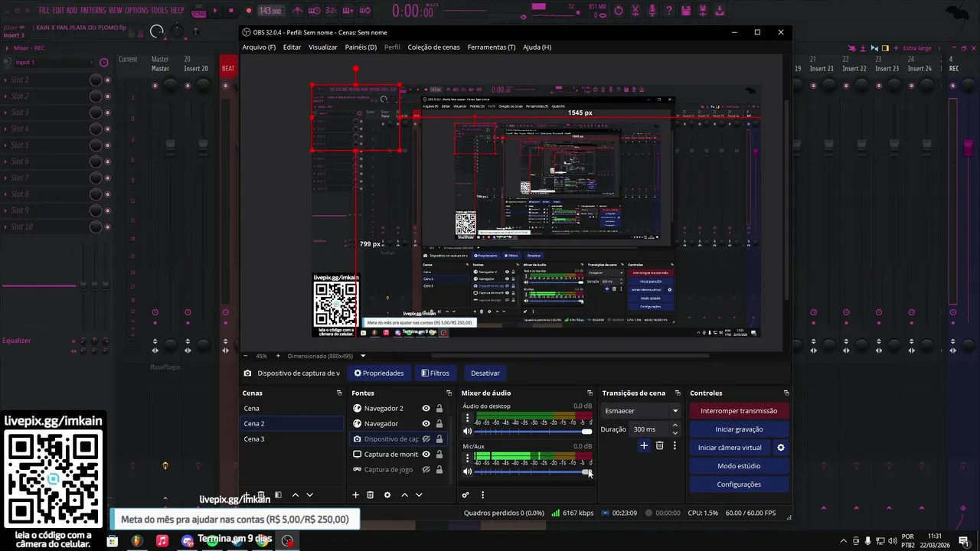This screenshot has height=551, width=980.
Task: Move the selected scene up
Action: [296, 495]
